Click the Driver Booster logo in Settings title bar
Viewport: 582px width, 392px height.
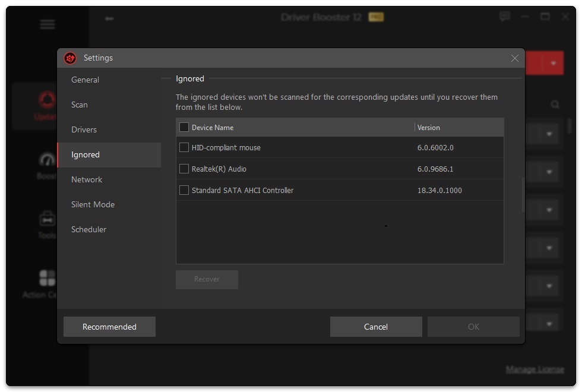tap(70, 58)
